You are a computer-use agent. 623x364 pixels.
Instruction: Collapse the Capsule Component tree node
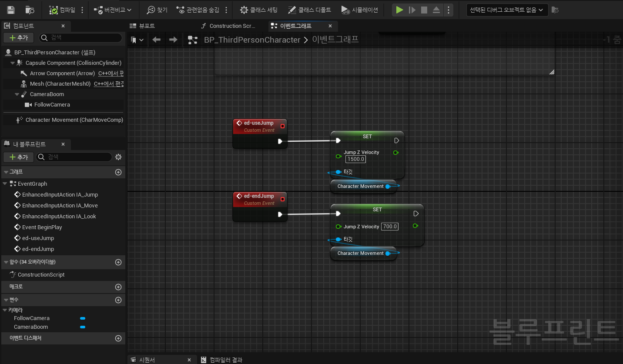click(x=13, y=63)
